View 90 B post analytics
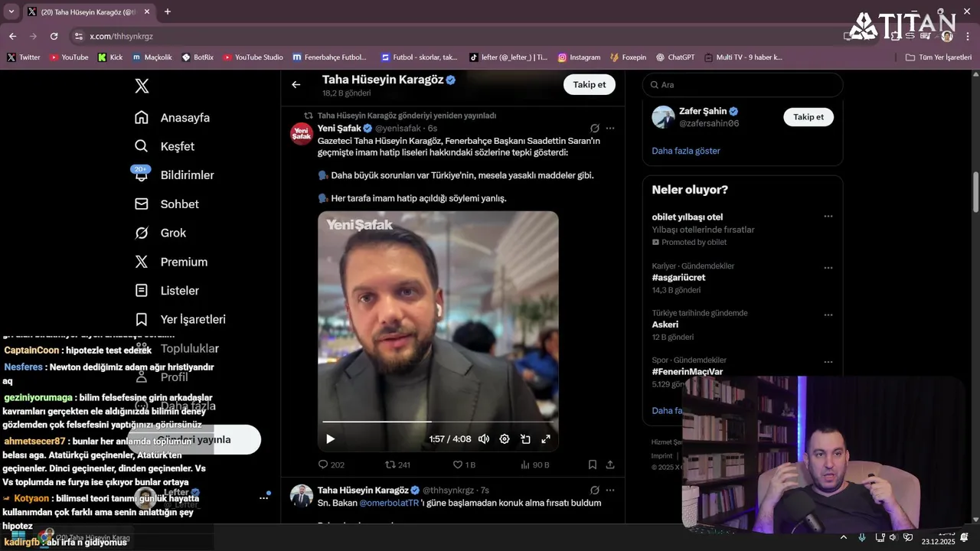 tap(534, 465)
